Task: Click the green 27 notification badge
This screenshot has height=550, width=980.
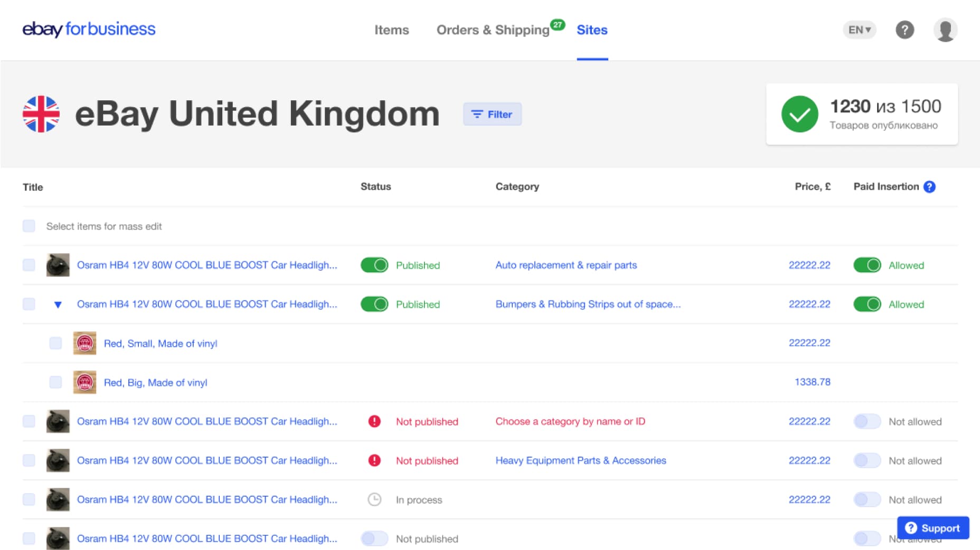Action: (x=558, y=25)
